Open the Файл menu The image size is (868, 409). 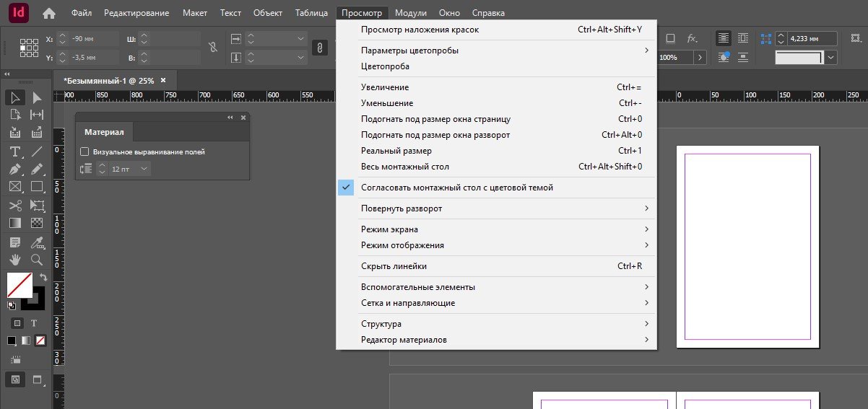(x=81, y=13)
